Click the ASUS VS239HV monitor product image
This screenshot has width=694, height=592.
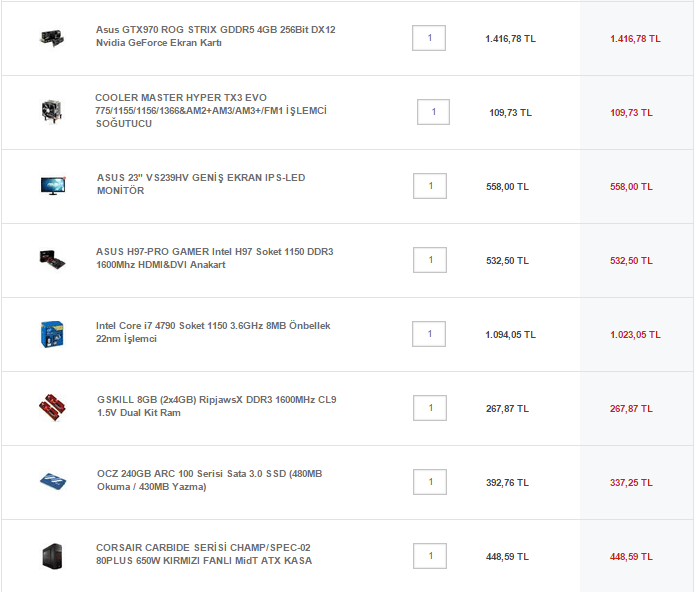[x=52, y=185]
